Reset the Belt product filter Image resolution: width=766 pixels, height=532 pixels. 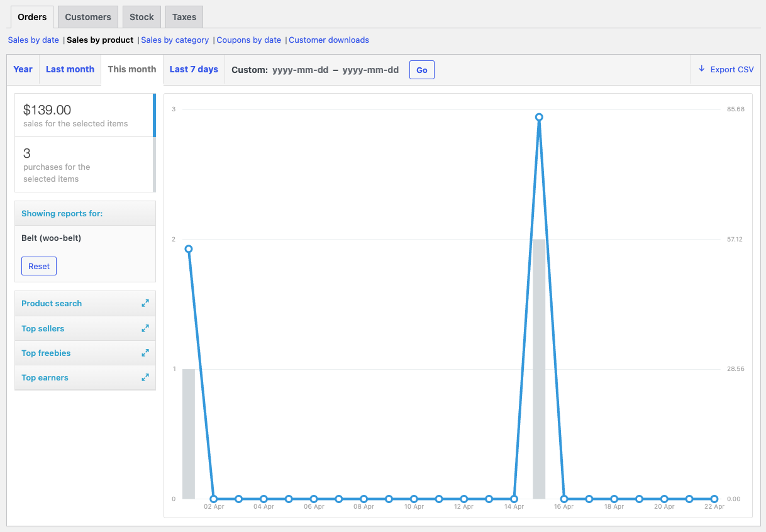tap(39, 266)
